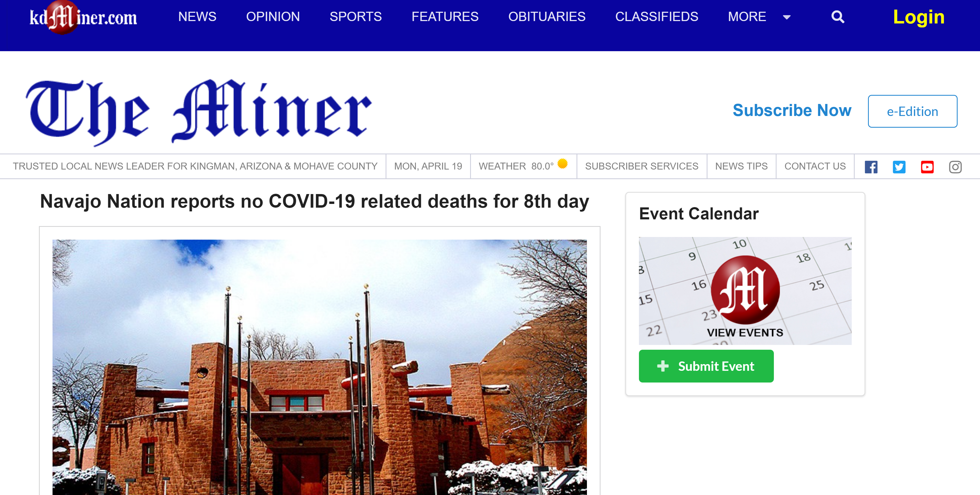Open the Instagram icon
This screenshot has height=495, width=980.
point(955,167)
